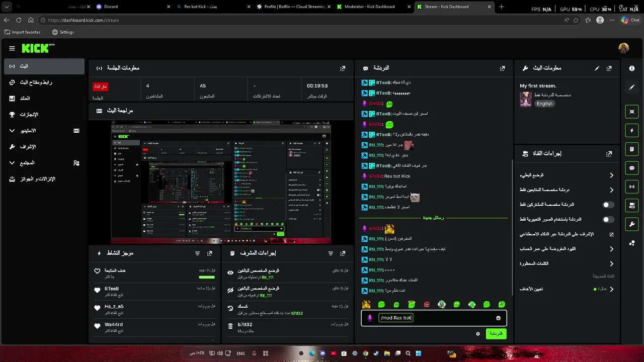Expand the Studio section in left sidebar
The height and width of the screenshot is (362, 644).
pos(44,131)
